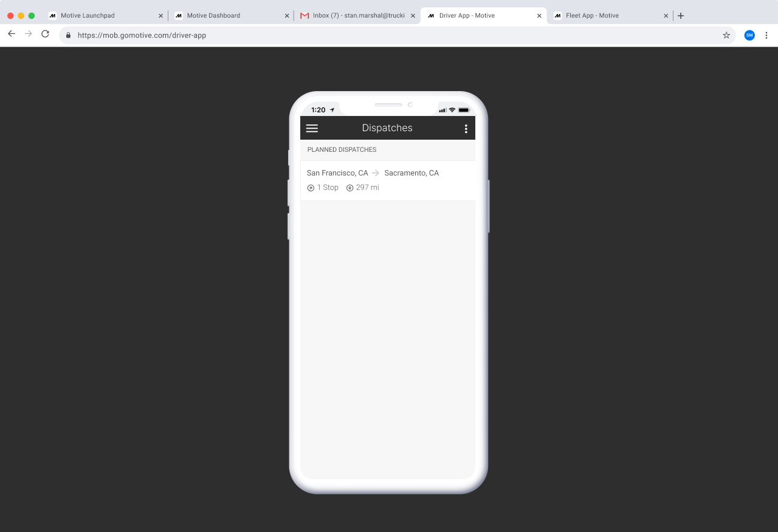The image size is (778, 532).
Task: Click the battery indicator in the phone status bar
Action: click(x=464, y=110)
